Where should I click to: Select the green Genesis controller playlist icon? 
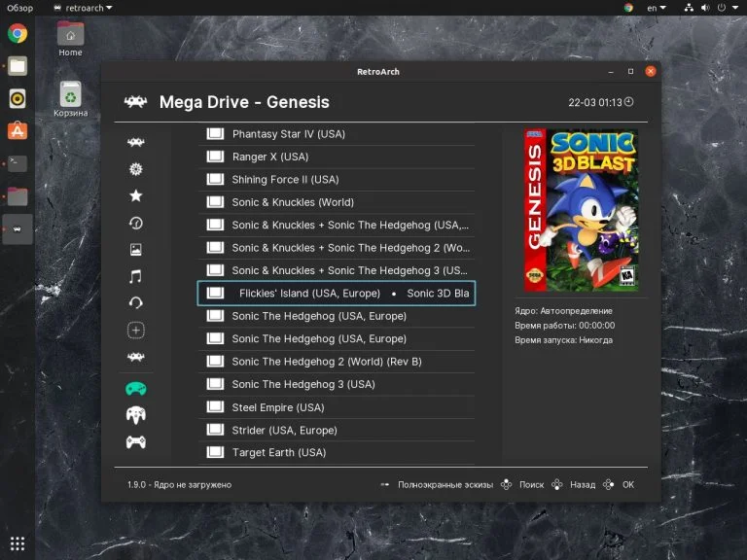pos(136,389)
